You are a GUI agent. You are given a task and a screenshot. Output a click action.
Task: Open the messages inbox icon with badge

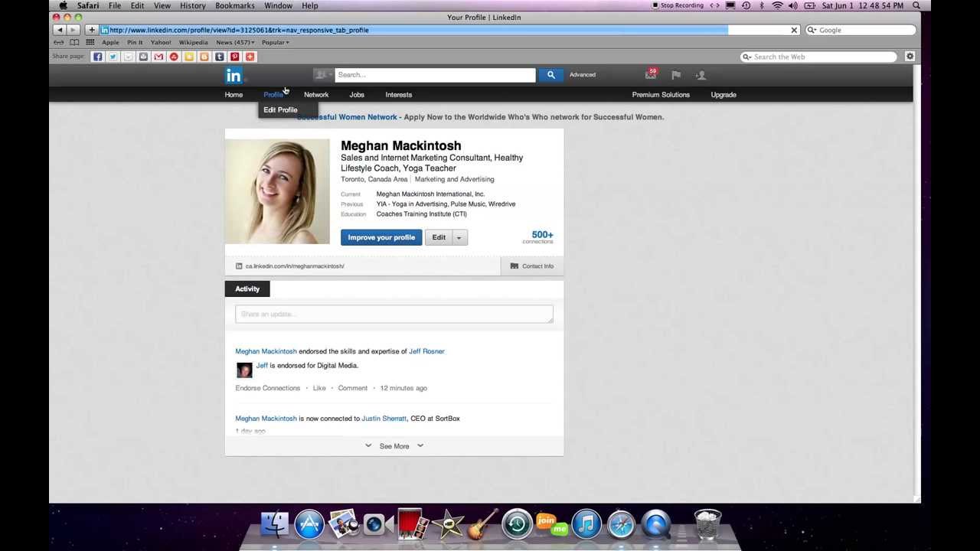[651, 74]
